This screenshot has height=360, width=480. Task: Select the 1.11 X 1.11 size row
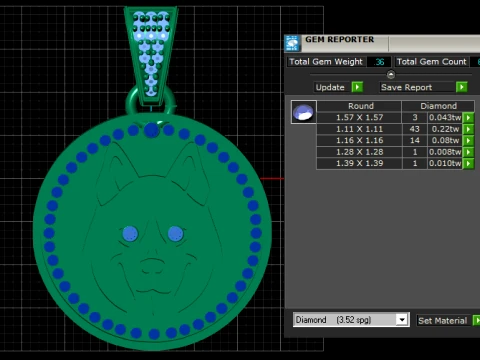pos(359,129)
